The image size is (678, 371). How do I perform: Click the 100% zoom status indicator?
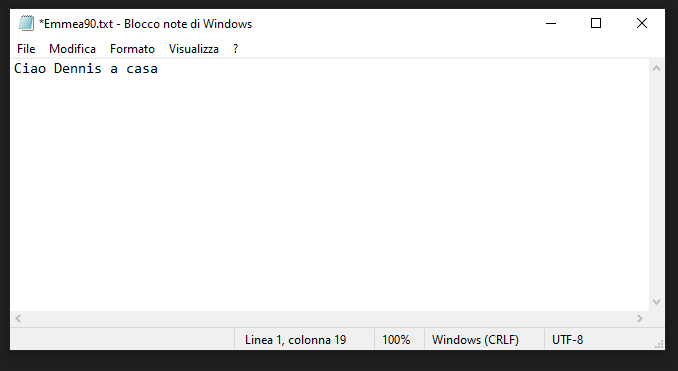tap(396, 340)
